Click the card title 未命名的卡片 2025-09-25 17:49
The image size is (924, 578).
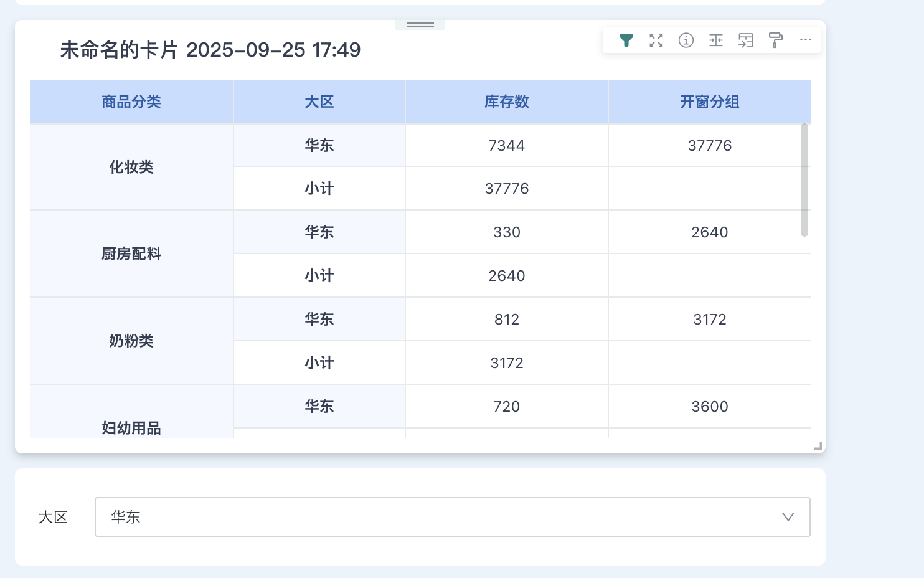coord(210,50)
